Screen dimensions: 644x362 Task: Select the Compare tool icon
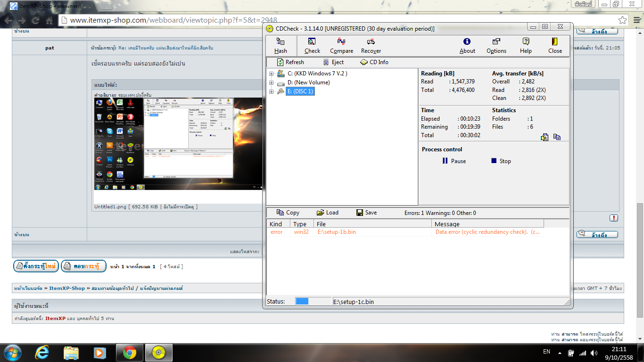click(x=341, y=46)
